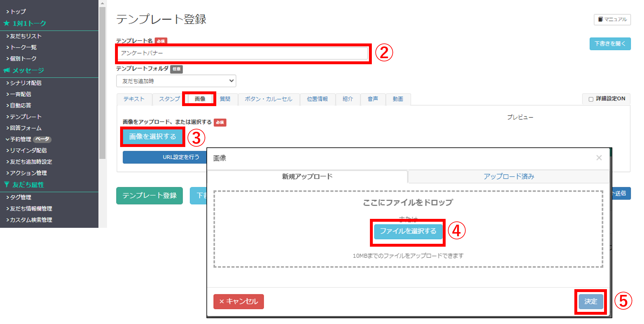The height and width of the screenshot is (324, 644).
Task: Click the megaphone icon beside メッセージ
Action: pos(6,70)
